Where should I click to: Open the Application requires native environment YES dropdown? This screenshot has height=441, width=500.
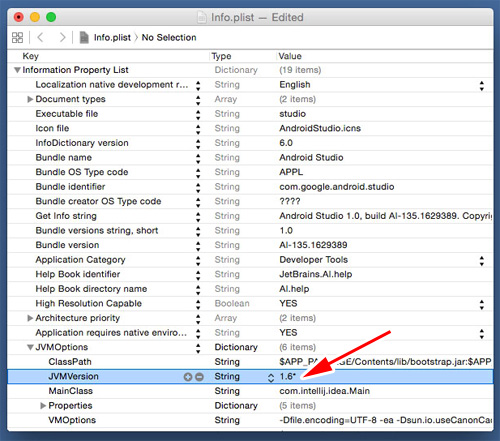(x=482, y=334)
